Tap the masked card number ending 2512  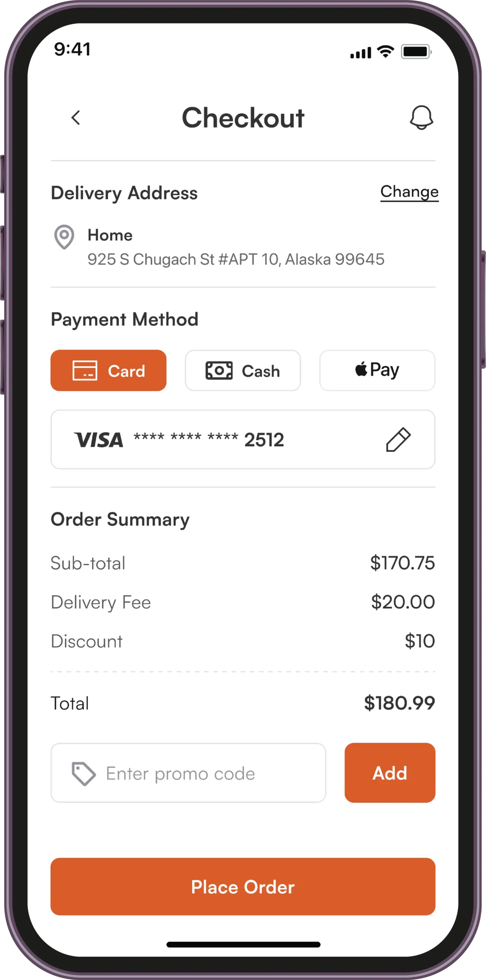[209, 439]
